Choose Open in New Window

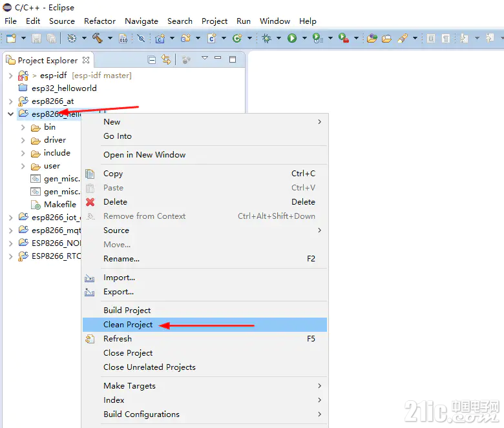[x=205, y=155]
